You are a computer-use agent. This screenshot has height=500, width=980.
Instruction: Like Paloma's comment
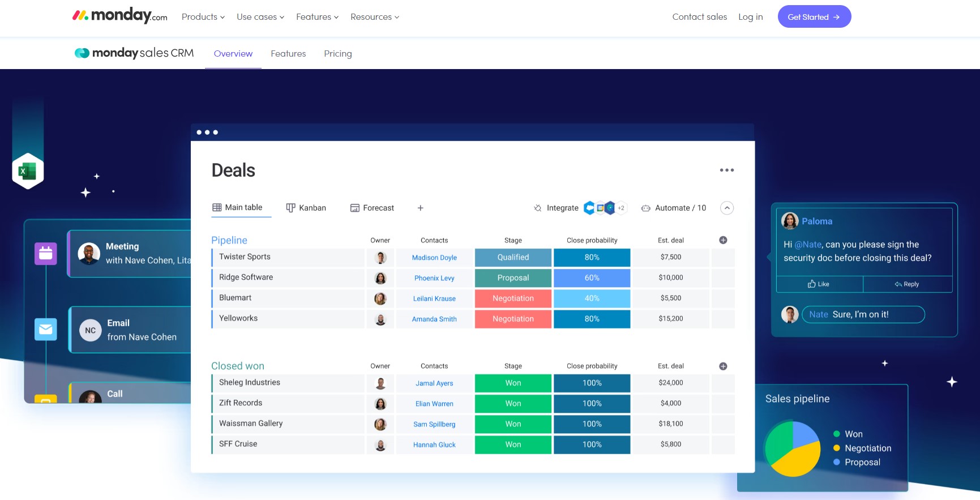click(819, 284)
